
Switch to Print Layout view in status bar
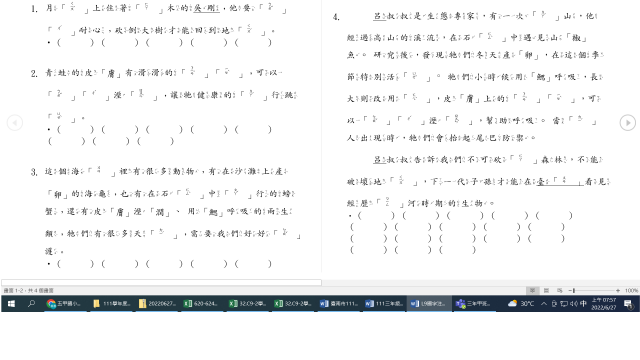(x=546, y=290)
